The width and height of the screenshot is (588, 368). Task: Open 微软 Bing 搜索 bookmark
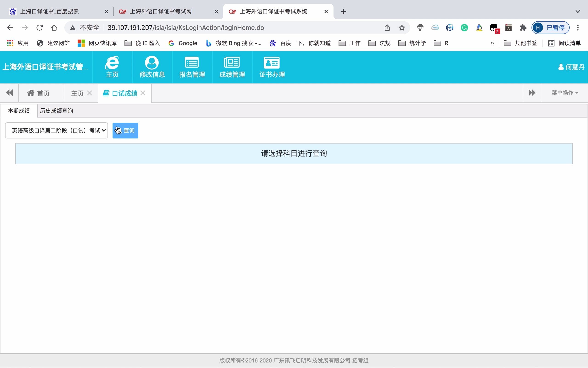click(x=234, y=43)
